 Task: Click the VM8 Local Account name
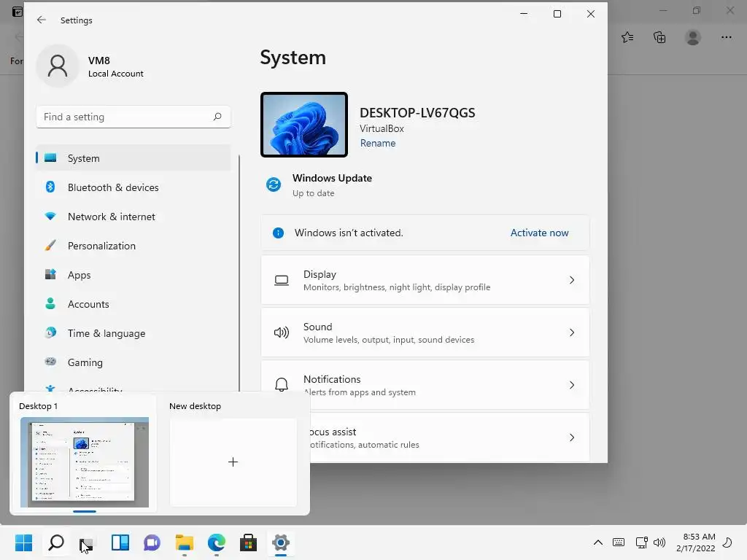(115, 66)
